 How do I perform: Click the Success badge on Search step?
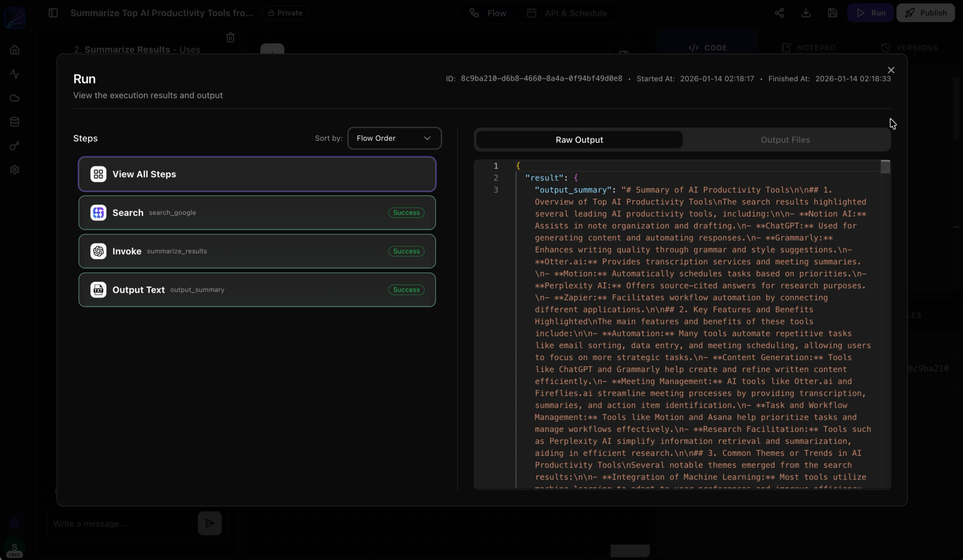click(406, 212)
